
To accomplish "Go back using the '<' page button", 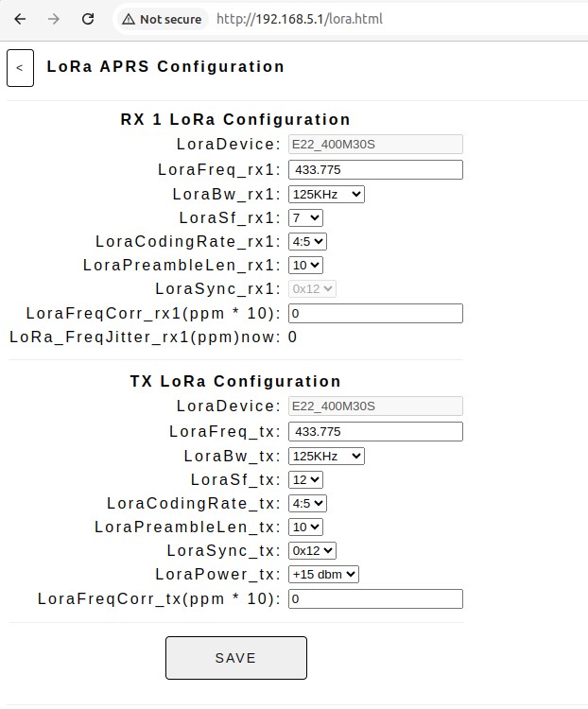I will click(21, 68).
